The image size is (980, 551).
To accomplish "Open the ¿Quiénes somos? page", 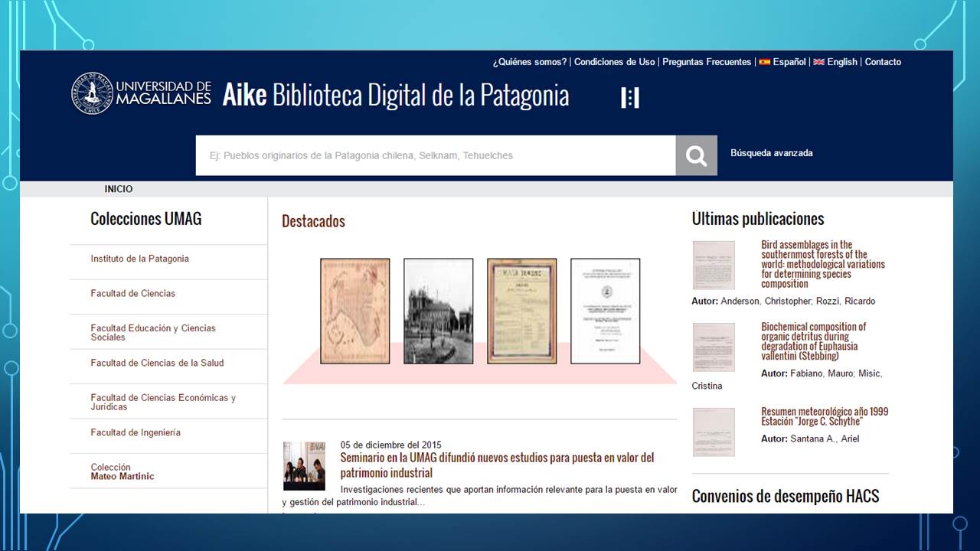I will tap(530, 62).
